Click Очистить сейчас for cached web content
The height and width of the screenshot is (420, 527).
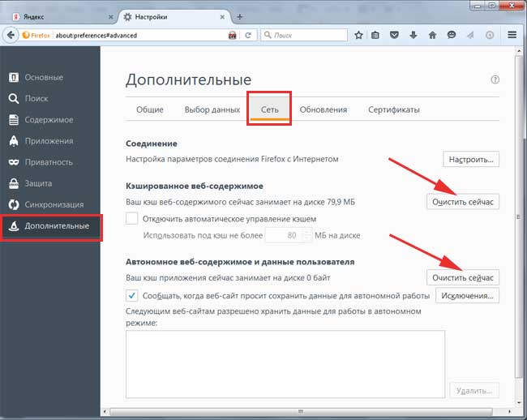[x=462, y=201]
